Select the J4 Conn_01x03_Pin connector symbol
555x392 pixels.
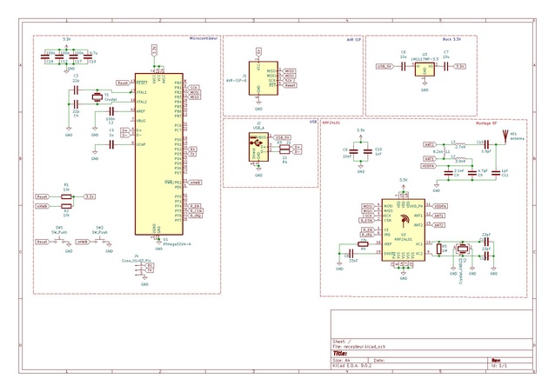click(x=138, y=270)
